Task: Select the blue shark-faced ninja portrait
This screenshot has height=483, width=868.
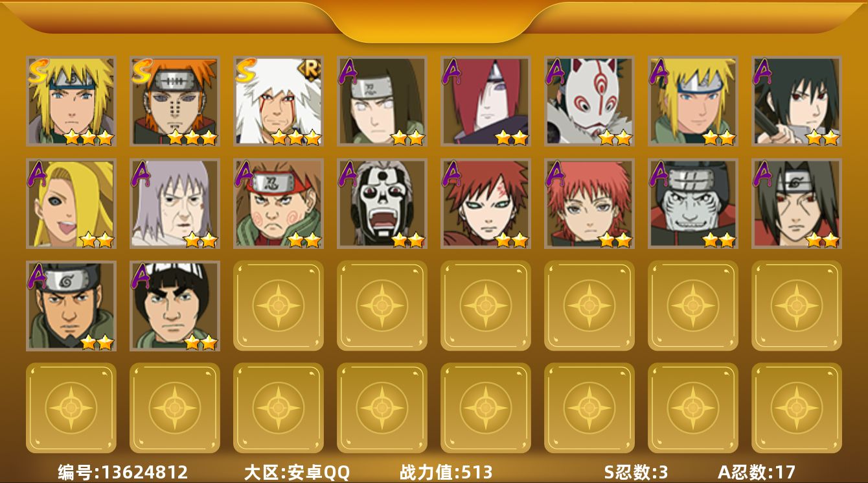Action: 693,204
